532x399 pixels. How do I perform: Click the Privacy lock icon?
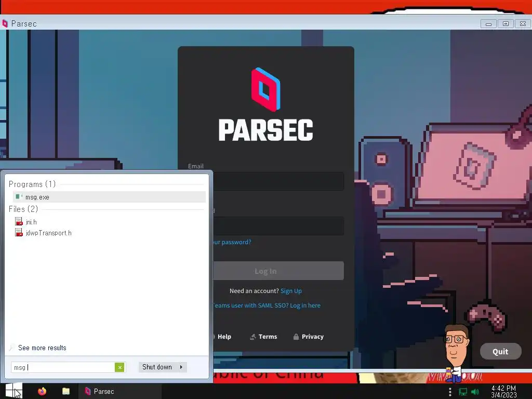(296, 337)
